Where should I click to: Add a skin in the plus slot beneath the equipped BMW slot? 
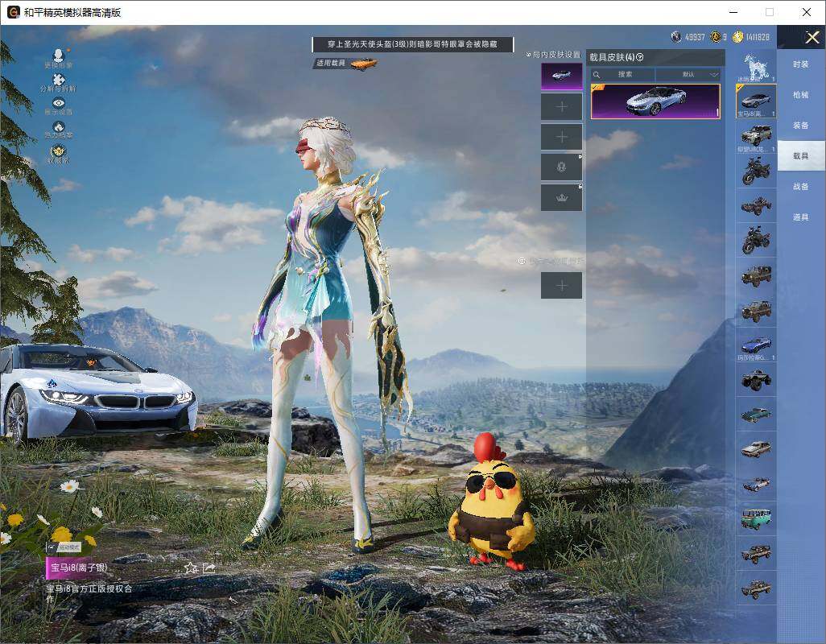(562, 107)
